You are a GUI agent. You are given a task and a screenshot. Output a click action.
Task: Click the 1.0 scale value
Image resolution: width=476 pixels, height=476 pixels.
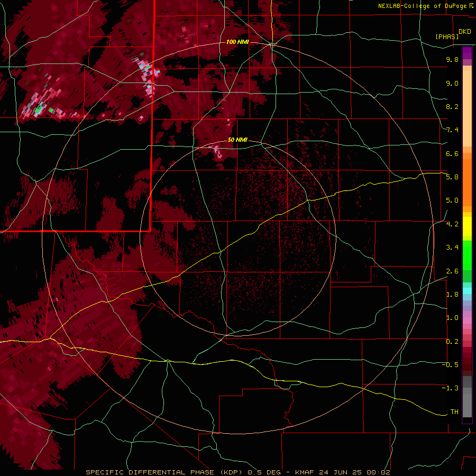coord(452,318)
